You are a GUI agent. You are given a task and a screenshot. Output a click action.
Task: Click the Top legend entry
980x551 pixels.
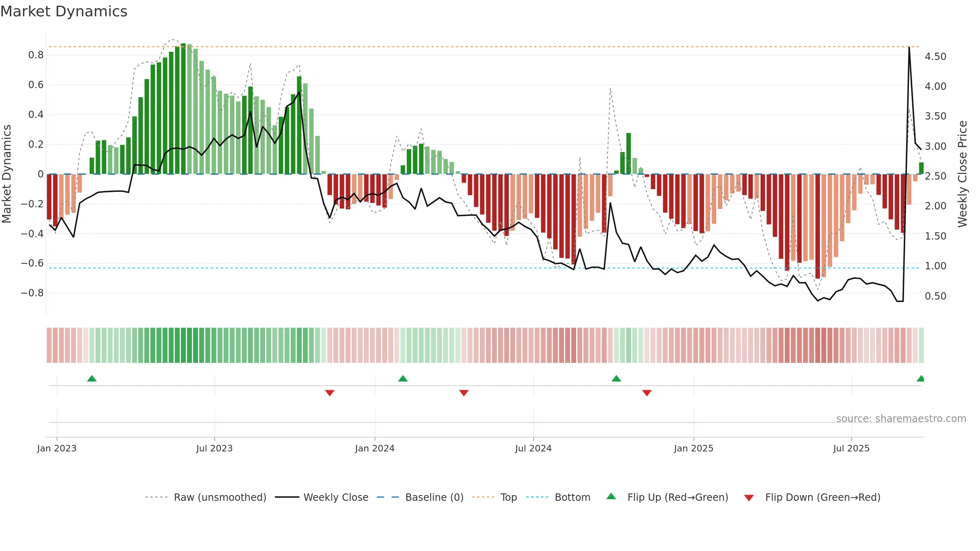point(494,497)
